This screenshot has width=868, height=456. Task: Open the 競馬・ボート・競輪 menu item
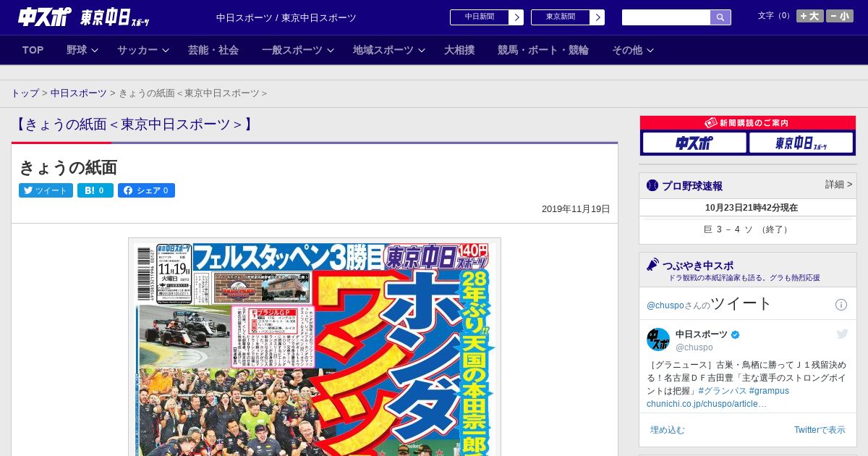(543, 50)
